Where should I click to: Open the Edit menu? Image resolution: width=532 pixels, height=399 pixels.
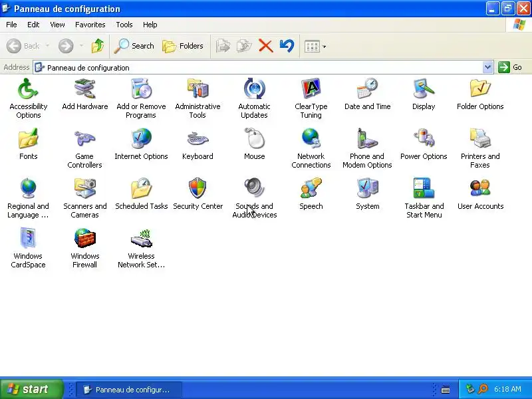coord(33,25)
